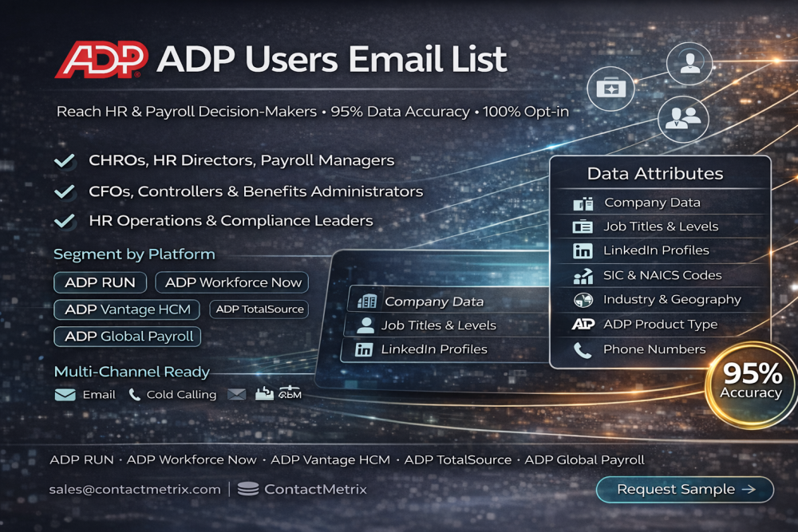Select the ADP RUN platform pill
This screenshot has height=532, width=798.
tap(101, 283)
